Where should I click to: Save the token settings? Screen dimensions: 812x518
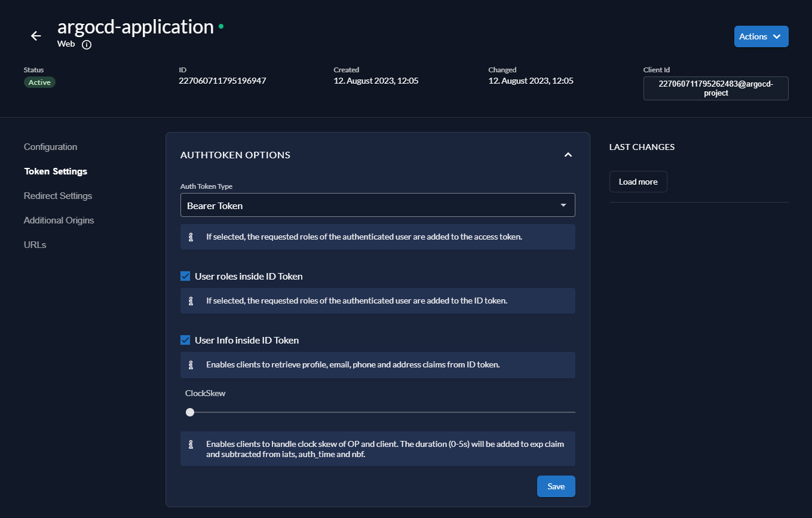coord(556,486)
